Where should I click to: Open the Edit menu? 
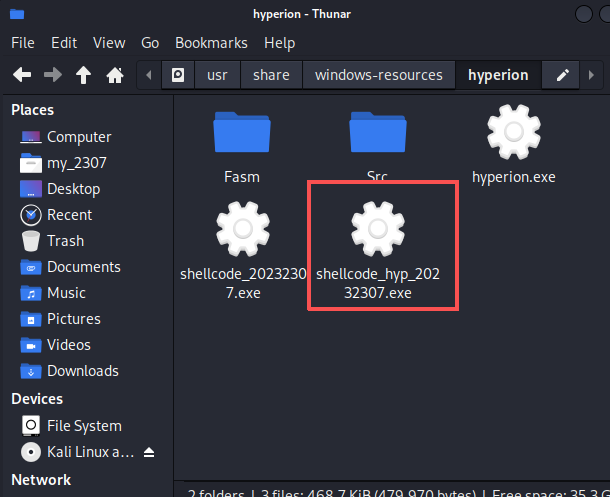coord(64,43)
